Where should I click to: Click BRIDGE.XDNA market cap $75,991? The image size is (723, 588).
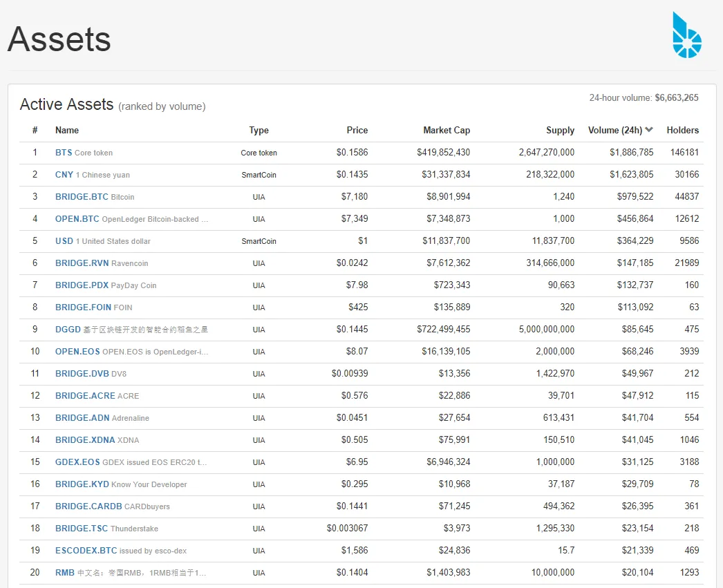[454, 440]
